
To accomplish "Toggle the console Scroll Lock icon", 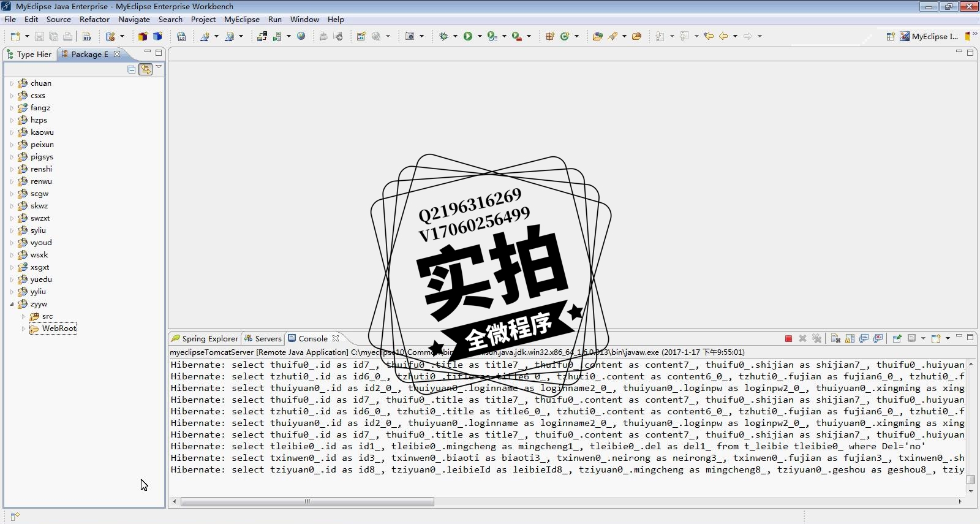I will pos(850,338).
